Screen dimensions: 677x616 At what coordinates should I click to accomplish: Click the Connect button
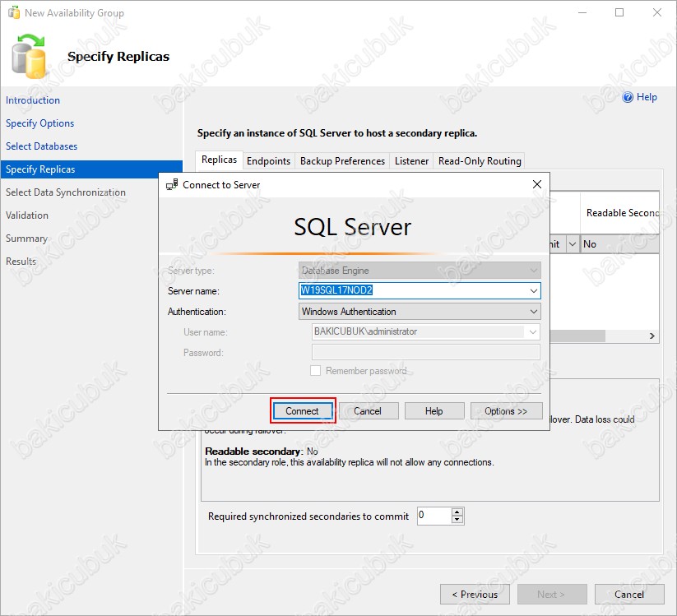click(x=302, y=411)
